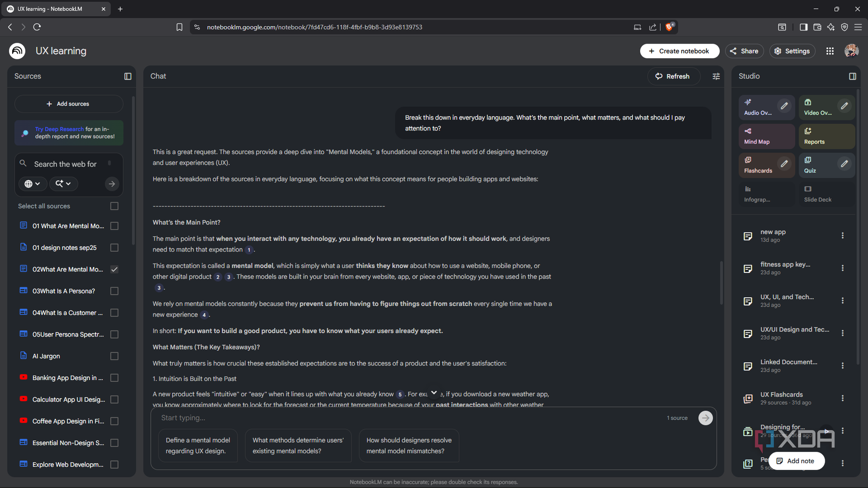Viewport: 868px width, 488px height.
Task: Collapse the Sources panel
Action: 128,76
